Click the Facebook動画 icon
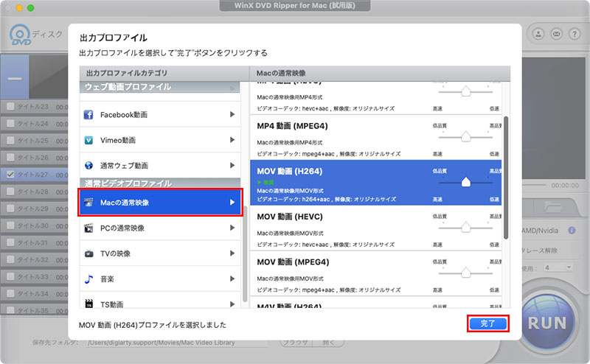 click(x=88, y=115)
